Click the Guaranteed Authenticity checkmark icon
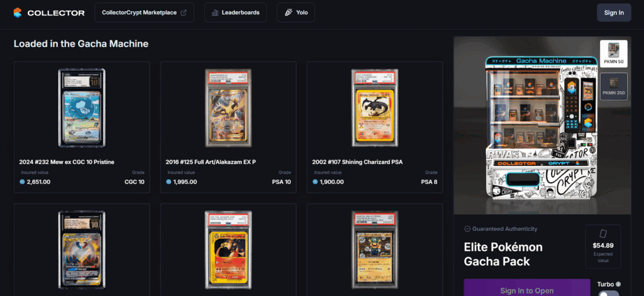This screenshot has height=296, width=644. tap(467, 229)
